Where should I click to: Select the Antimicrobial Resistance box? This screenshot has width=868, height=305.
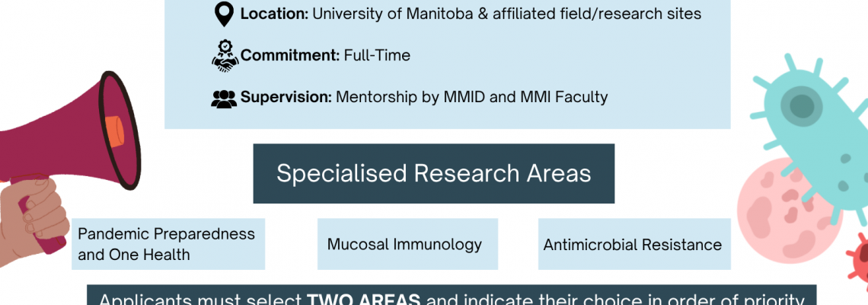click(x=633, y=244)
